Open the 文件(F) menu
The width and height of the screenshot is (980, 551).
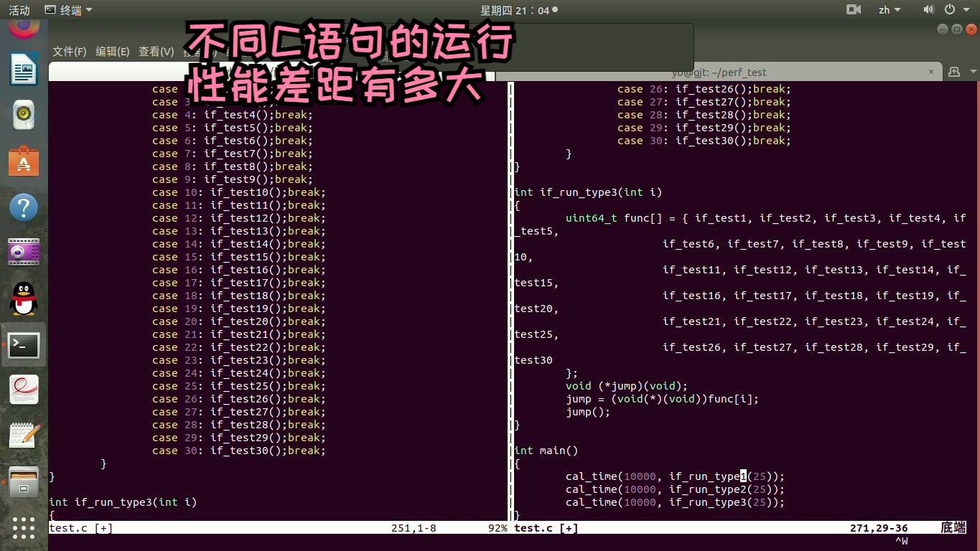(x=70, y=52)
